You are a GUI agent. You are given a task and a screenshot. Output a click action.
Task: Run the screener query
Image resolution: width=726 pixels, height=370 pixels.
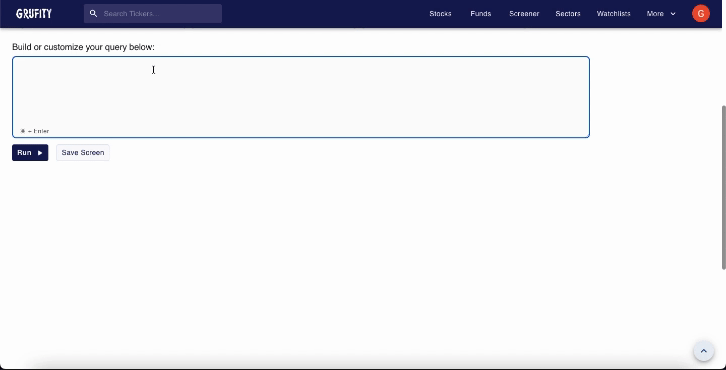(30, 152)
